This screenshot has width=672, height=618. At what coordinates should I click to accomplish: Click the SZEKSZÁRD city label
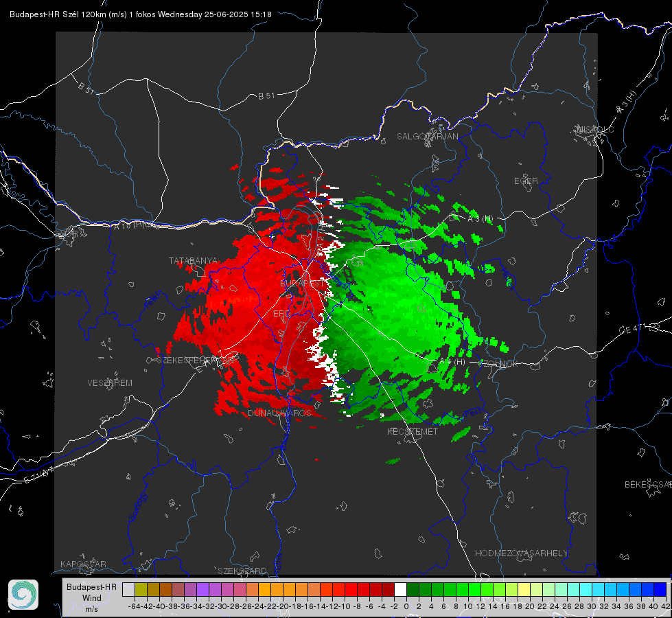[242, 571]
